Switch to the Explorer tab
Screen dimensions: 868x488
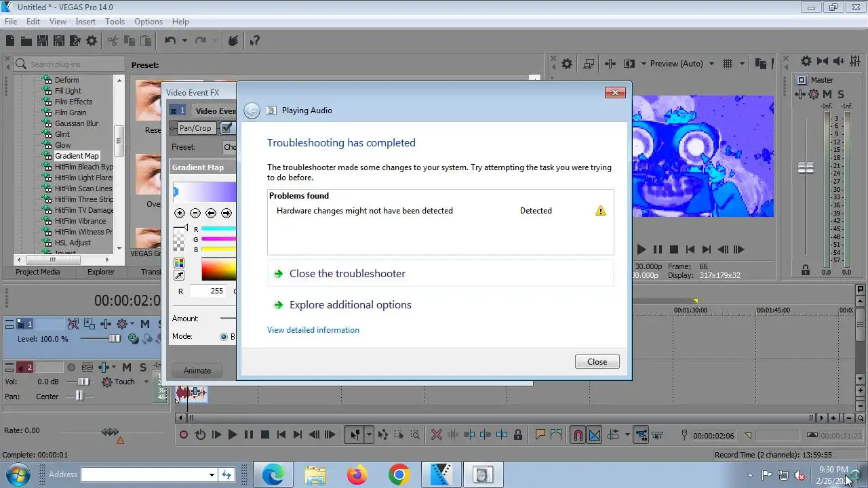[x=101, y=272]
